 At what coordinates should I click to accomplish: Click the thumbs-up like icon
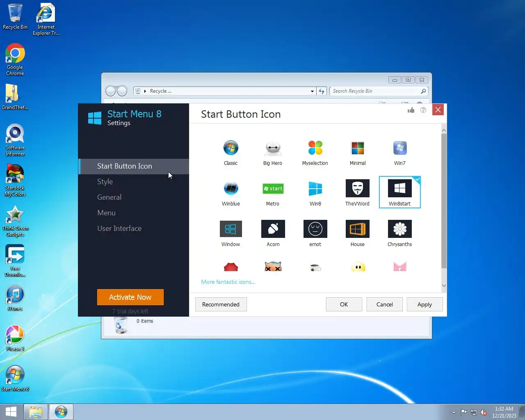411,110
